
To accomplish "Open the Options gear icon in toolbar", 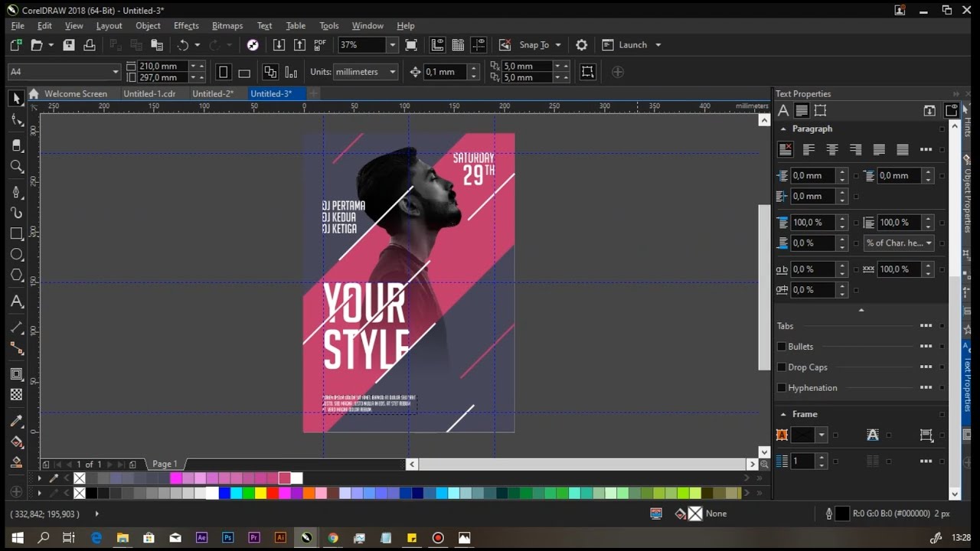I will point(582,45).
